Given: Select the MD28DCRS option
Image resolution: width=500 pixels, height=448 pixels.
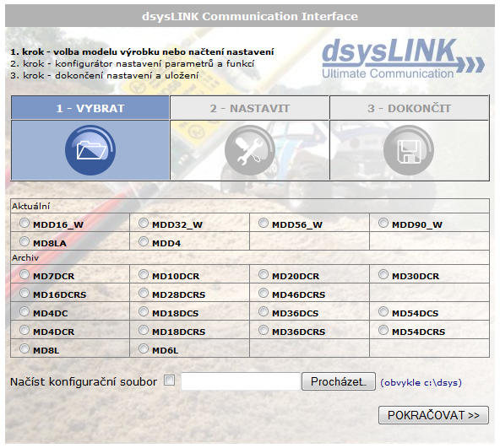Looking at the screenshot, I should [x=144, y=293].
